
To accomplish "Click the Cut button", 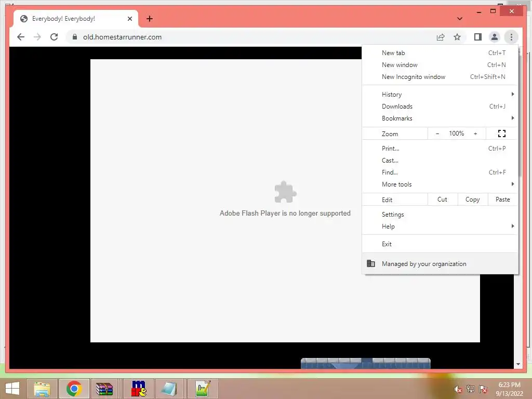I will (443, 199).
